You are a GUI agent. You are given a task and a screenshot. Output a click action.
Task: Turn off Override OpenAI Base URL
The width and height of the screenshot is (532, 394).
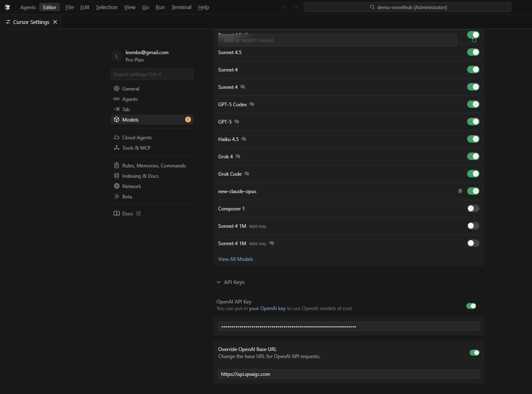click(474, 353)
